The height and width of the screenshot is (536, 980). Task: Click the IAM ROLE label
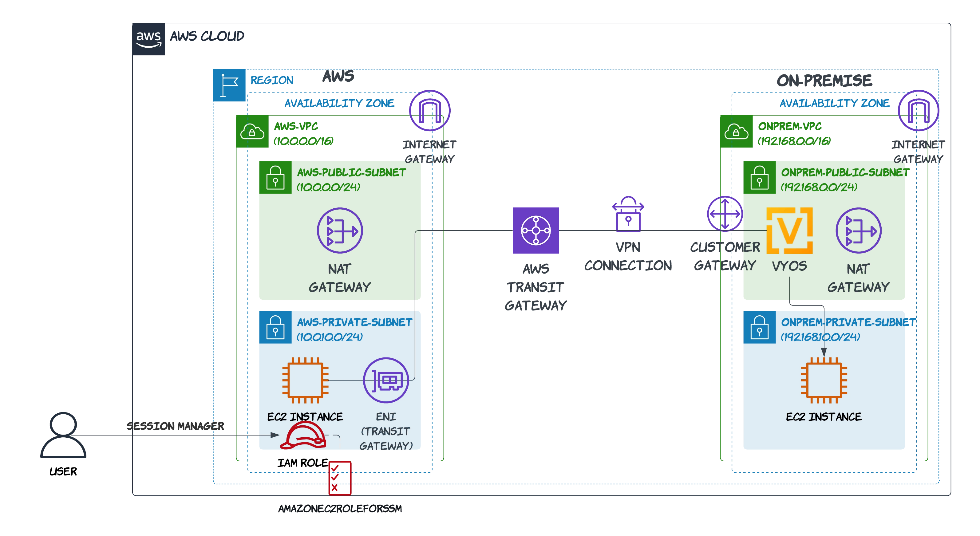pyautogui.click(x=303, y=463)
